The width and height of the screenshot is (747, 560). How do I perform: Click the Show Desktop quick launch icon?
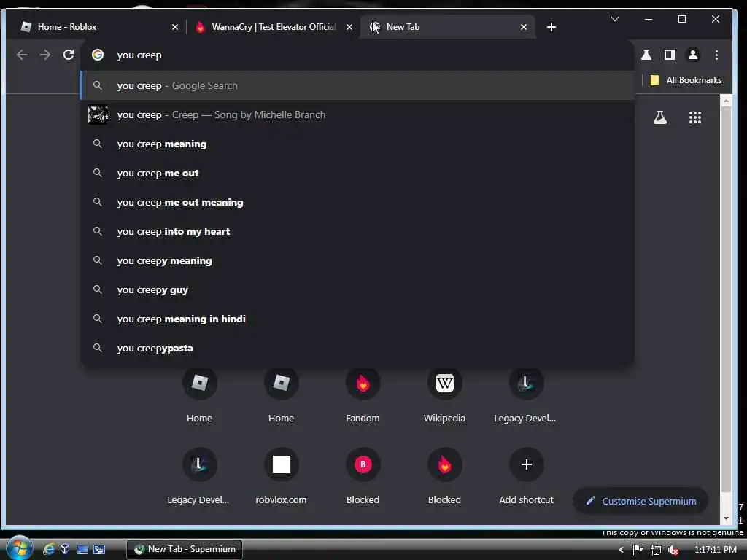tap(82, 549)
